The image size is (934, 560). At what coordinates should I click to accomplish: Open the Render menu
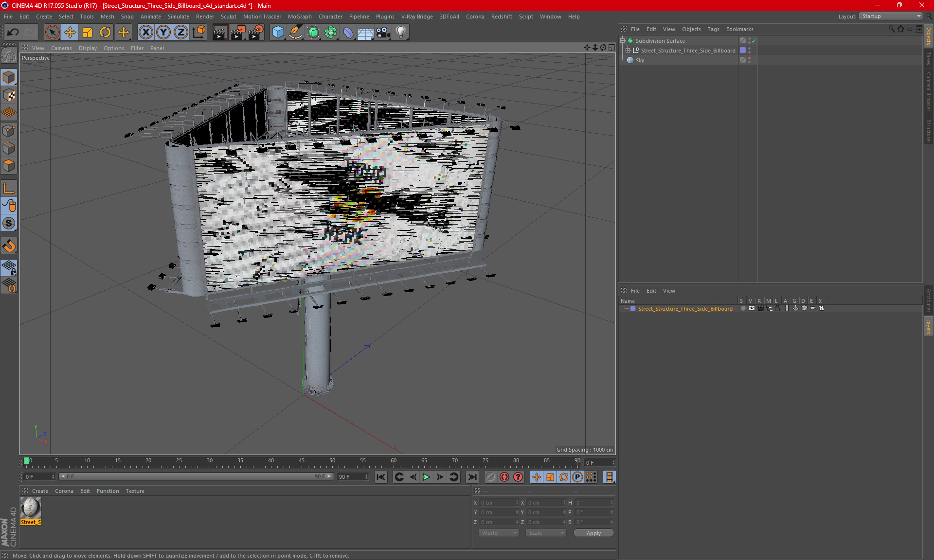coord(203,16)
